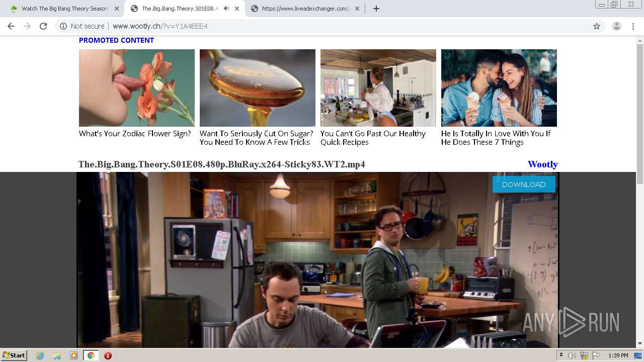Open the Chrome profile avatar menu
This screenshot has width=644, height=362.
(x=617, y=26)
